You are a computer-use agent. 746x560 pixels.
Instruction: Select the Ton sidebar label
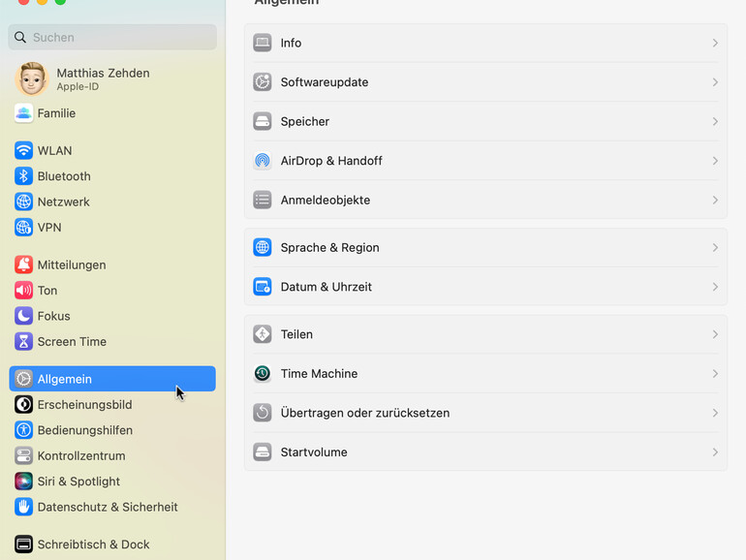pos(47,291)
